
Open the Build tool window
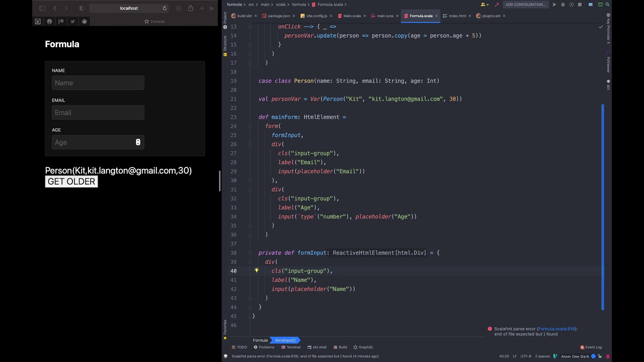point(340,347)
